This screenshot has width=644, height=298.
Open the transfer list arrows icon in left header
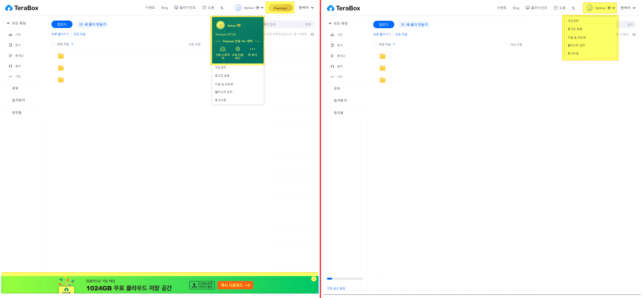point(222,8)
